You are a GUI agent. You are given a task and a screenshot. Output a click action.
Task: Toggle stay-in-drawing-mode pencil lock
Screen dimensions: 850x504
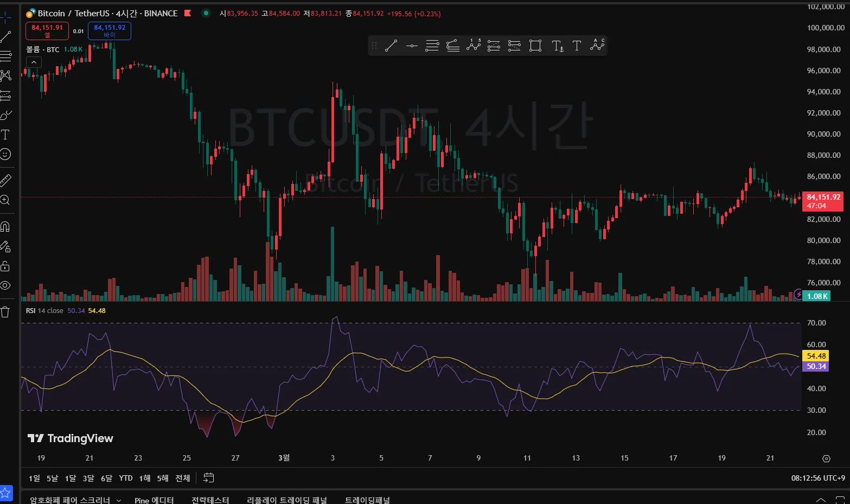click(5, 246)
